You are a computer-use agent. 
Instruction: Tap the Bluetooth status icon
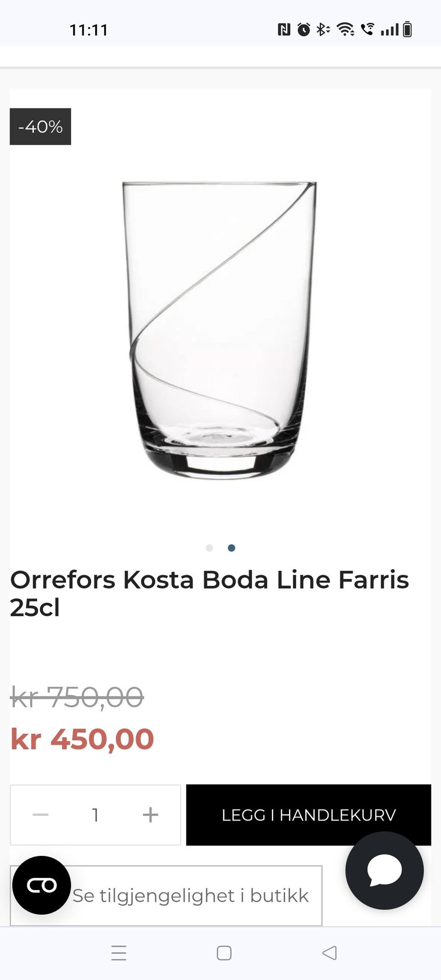pyautogui.click(x=323, y=29)
